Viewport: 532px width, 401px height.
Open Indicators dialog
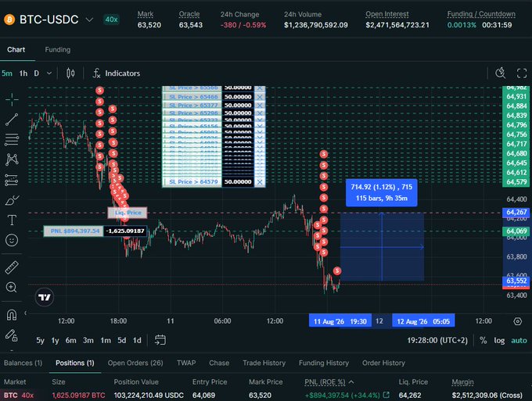[117, 73]
